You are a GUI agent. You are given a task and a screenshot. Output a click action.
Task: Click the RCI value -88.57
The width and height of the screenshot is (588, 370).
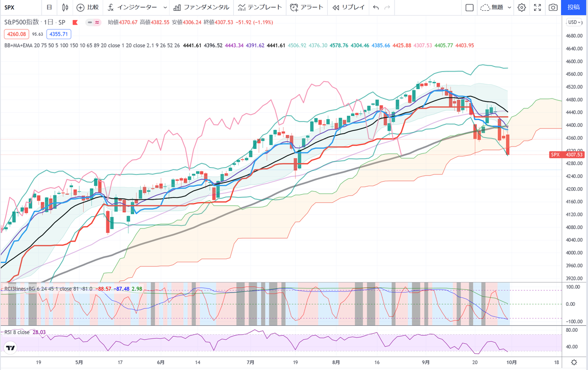pos(103,289)
